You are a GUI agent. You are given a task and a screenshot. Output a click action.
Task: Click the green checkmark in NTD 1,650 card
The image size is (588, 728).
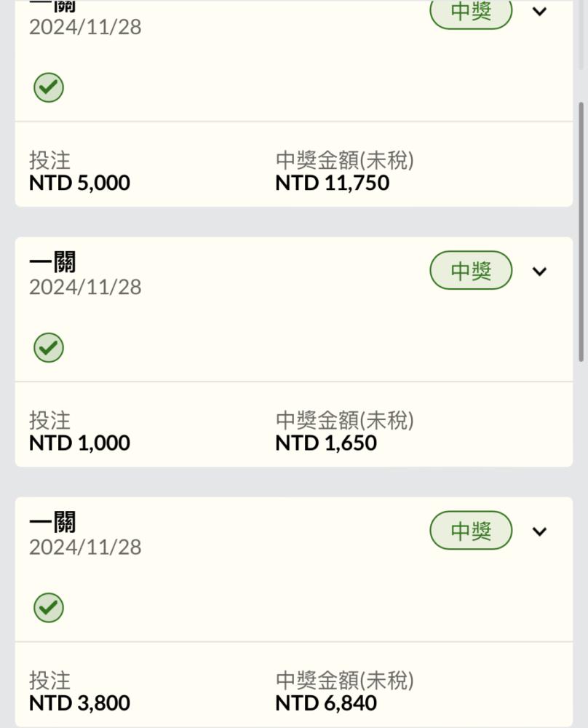(x=49, y=348)
